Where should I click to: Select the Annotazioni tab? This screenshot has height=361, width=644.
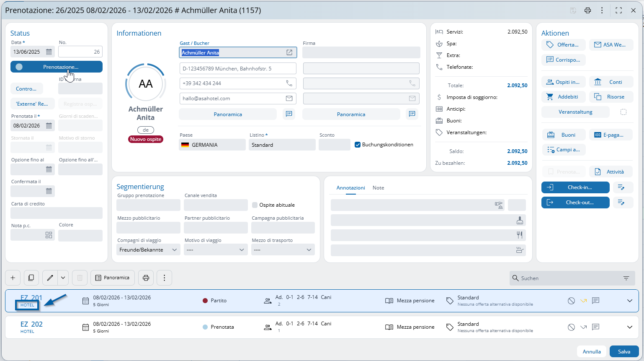pos(350,188)
